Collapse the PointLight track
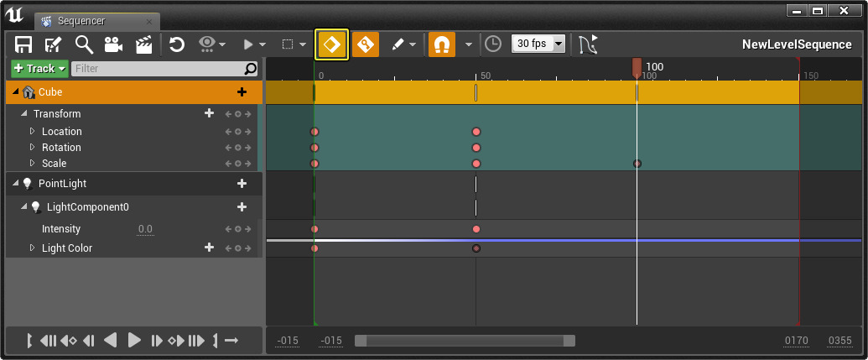The image size is (868, 360). [x=15, y=183]
